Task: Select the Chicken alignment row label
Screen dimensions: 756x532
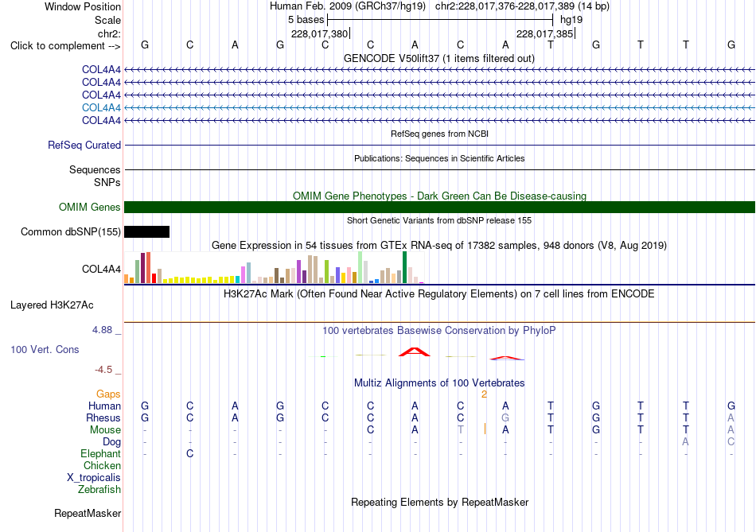Action: (x=102, y=465)
